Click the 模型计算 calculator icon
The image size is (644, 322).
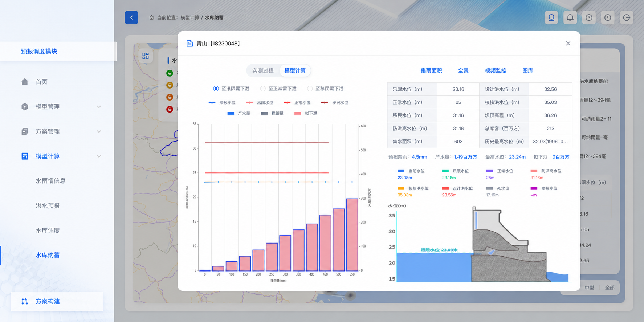(25, 156)
